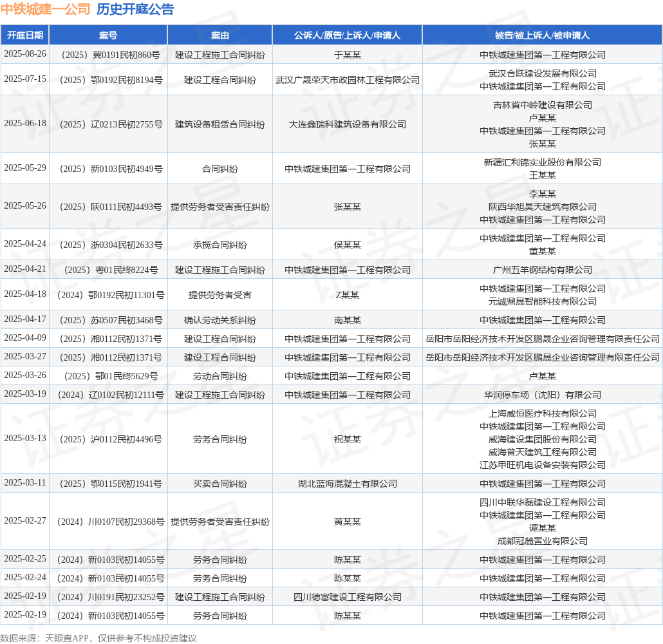Select 承揽合同纠纷 cause cell

220,245
